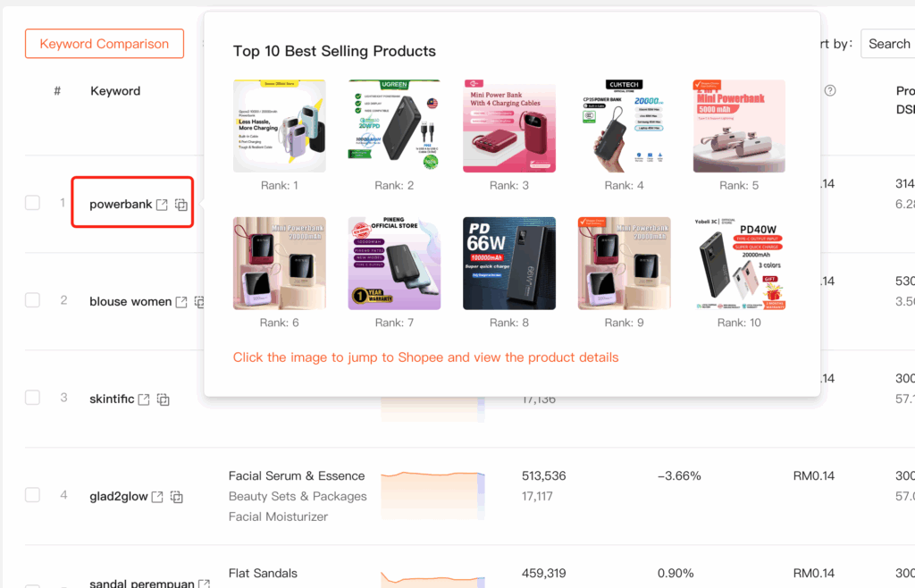Open skintific external link icon
This screenshot has width=915, height=588.
click(144, 399)
